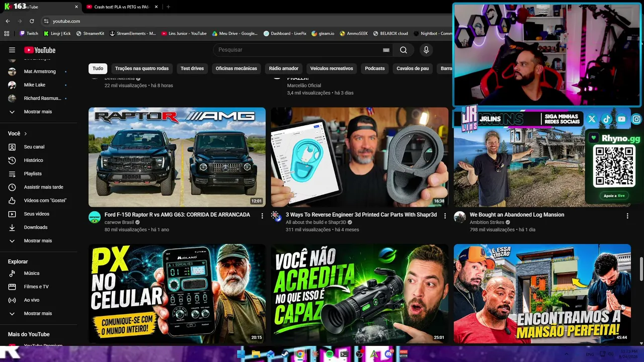Launch Steam from the taskbar
Image resolution: width=644 pixels, height=362 pixels.
285,354
